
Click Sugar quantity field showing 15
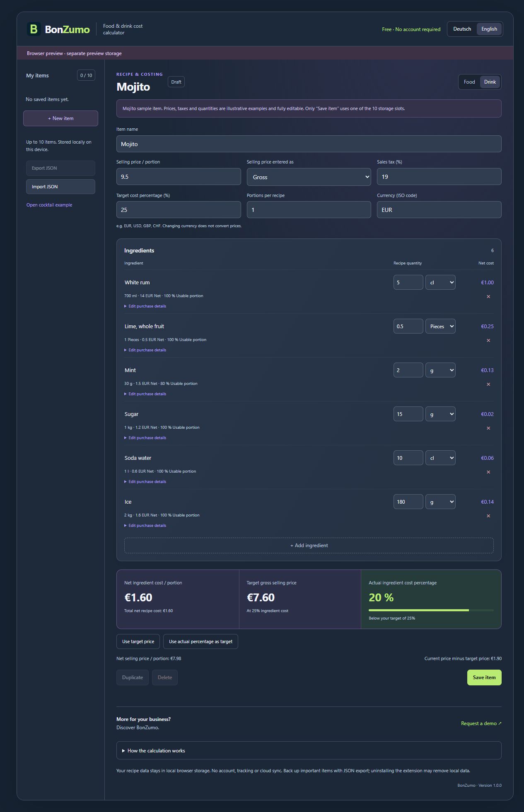[x=408, y=414]
